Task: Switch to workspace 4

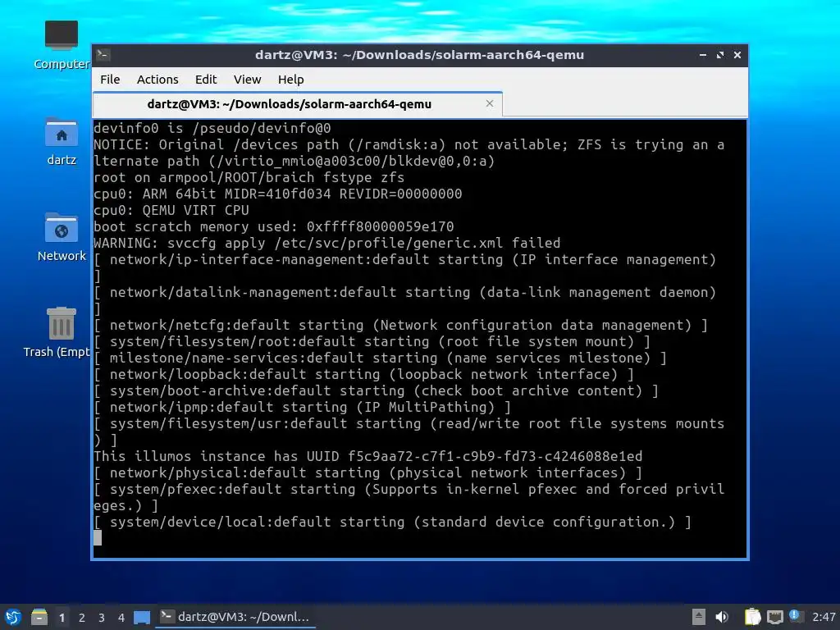Action: click(121, 618)
